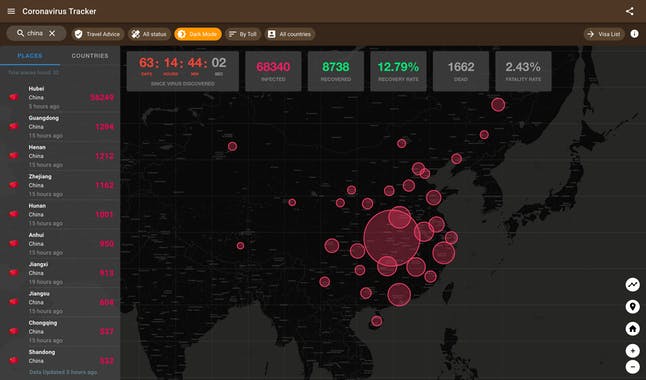The width and height of the screenshot is (646, 380).
Task: Click the 2.43% fatality rate card
Action: [523, 71]
